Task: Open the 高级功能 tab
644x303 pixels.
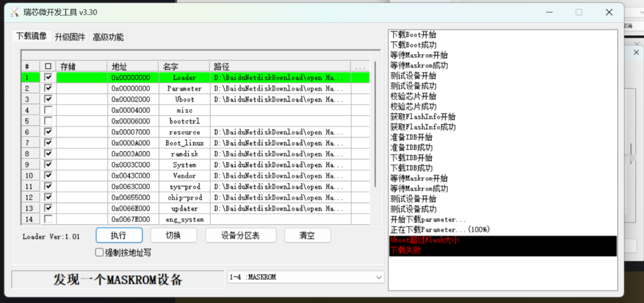Action: (x=108, y=37)
